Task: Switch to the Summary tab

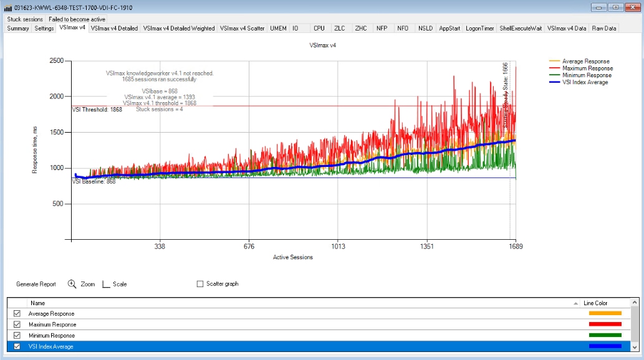Action: pos(17,28)
